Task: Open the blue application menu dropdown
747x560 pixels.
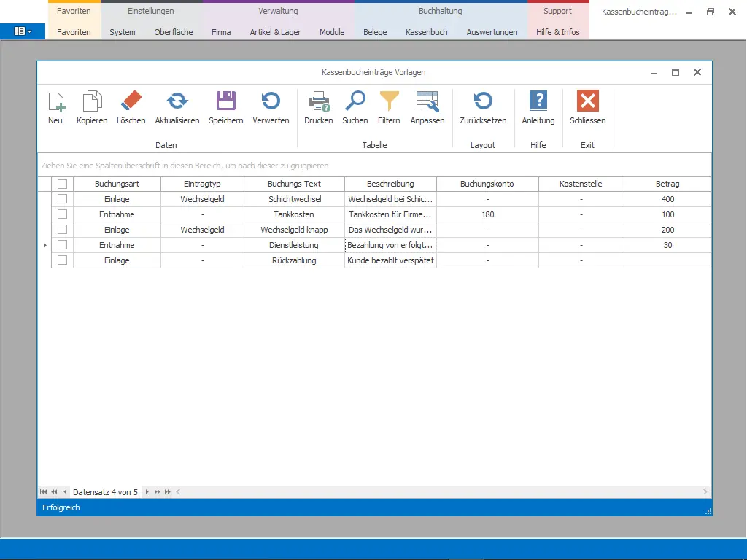Action: 23,31
